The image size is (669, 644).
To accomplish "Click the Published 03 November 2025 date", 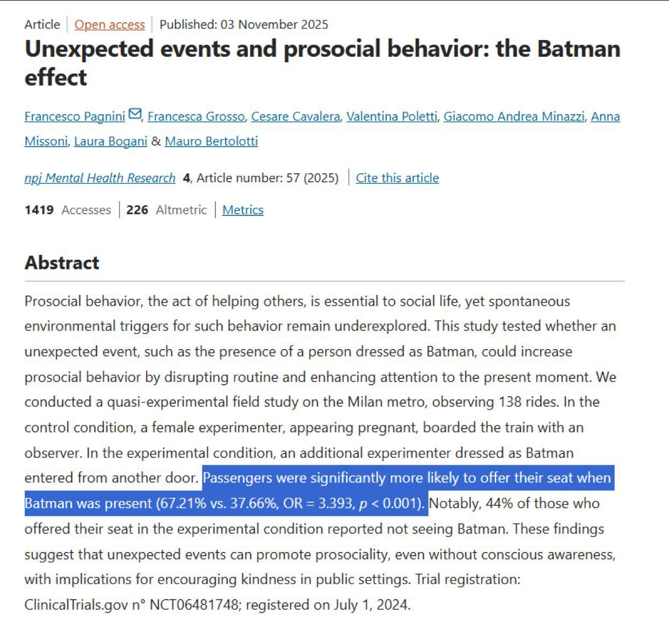I will point(244,25).
